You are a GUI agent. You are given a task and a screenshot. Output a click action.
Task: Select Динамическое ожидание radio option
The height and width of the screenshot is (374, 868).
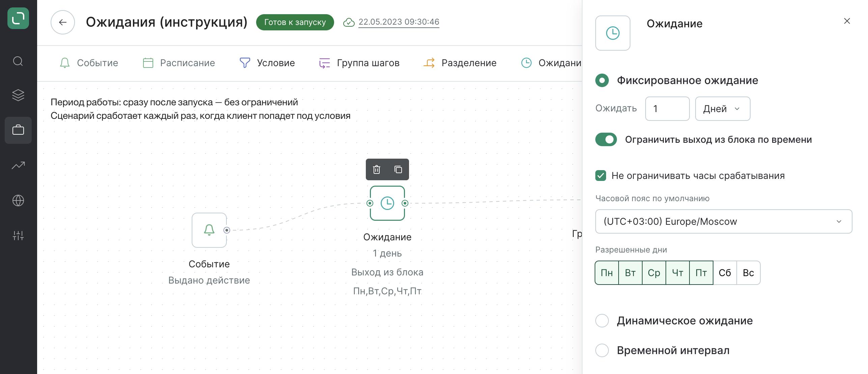click(602, 321)
